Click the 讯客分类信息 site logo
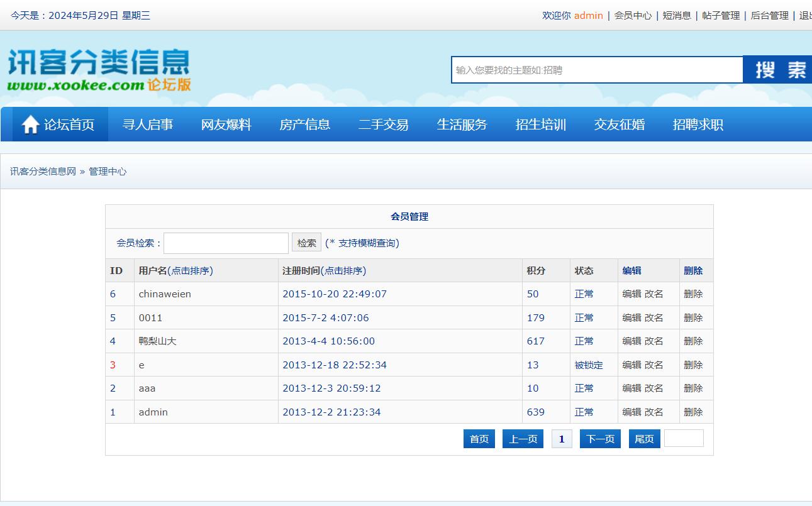This screenshot has height=506, width=812. [x=99, y=70]
